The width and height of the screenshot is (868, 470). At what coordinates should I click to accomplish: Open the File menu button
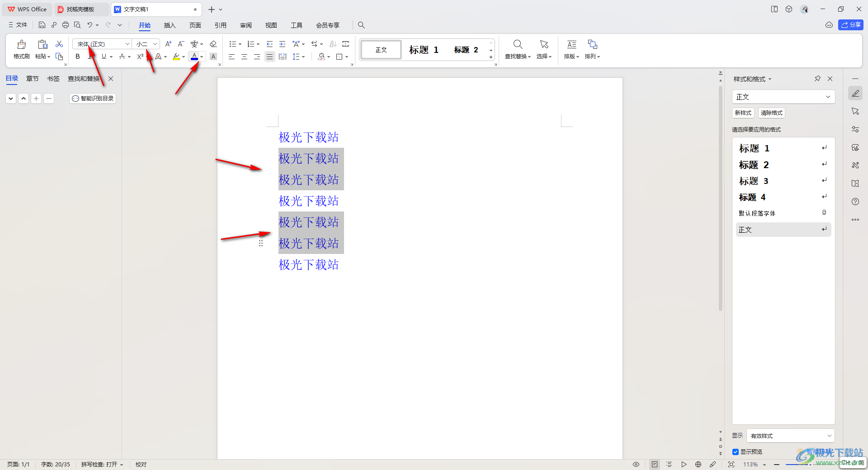(x=18, y=25)
